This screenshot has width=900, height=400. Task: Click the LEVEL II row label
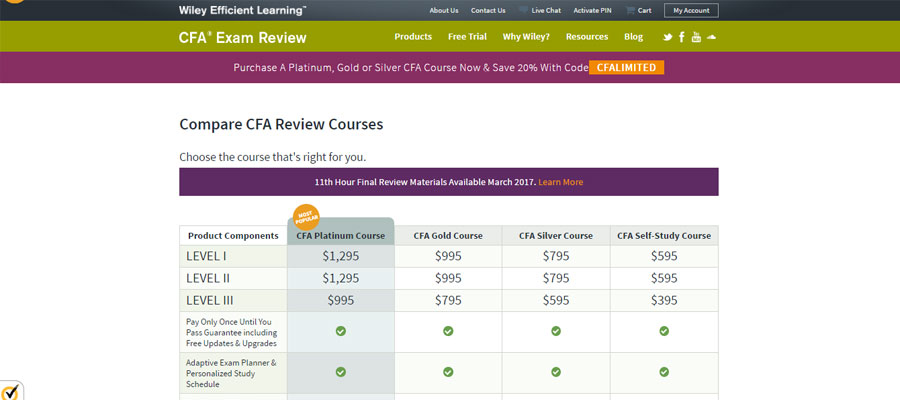click(208, 278)
